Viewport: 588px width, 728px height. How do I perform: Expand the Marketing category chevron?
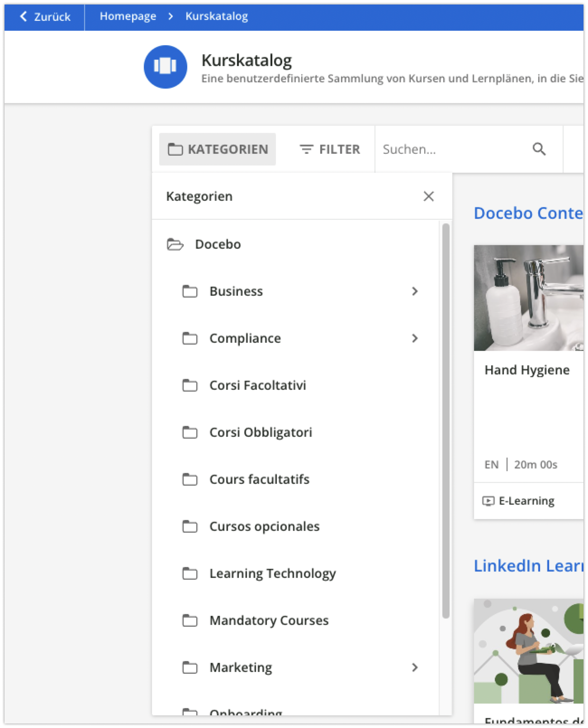pos(415,667)
